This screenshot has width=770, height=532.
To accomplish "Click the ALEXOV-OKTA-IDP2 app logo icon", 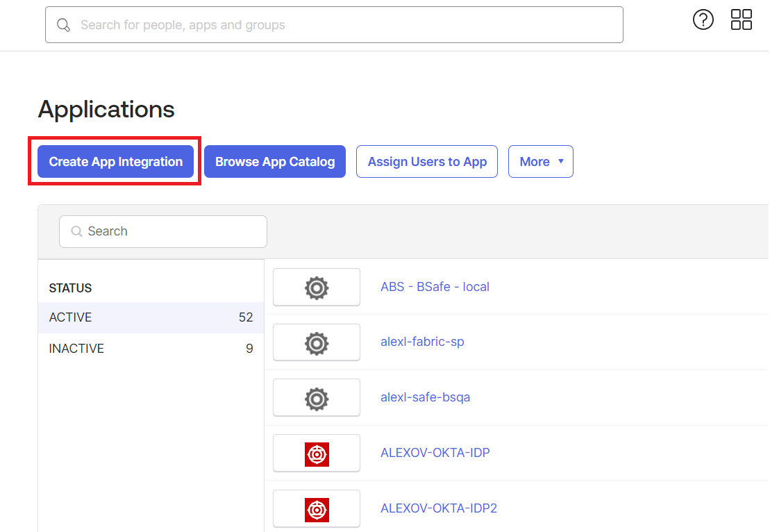I will point(317,508).
